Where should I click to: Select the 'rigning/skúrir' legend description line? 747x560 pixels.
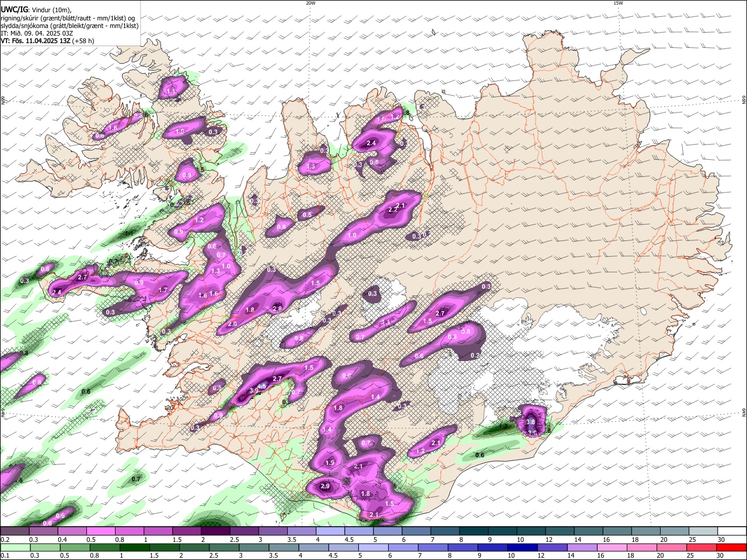67,18
